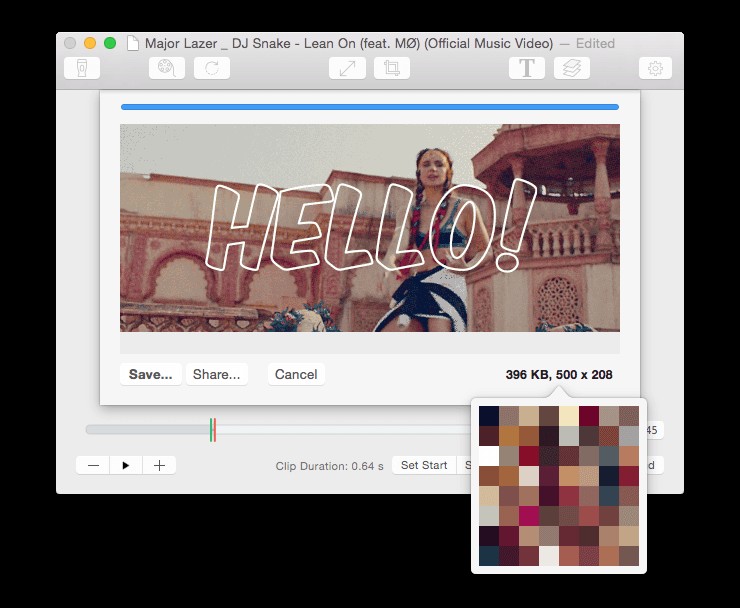Click the green start marker on timeline
740x608 pixels.
211,430
